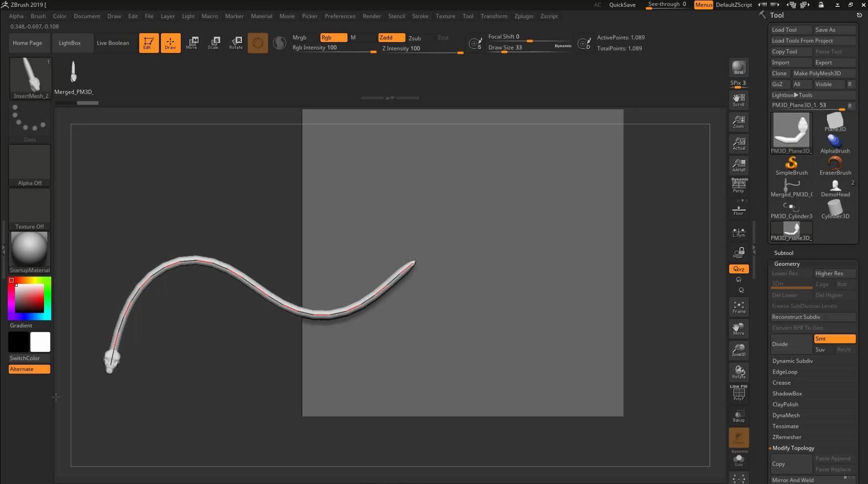
Task: Click the Floor grid icon
Action: click(738, 210)
